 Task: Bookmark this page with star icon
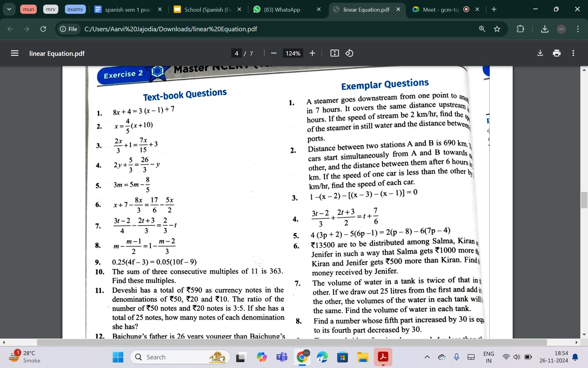tap(497, 29)
